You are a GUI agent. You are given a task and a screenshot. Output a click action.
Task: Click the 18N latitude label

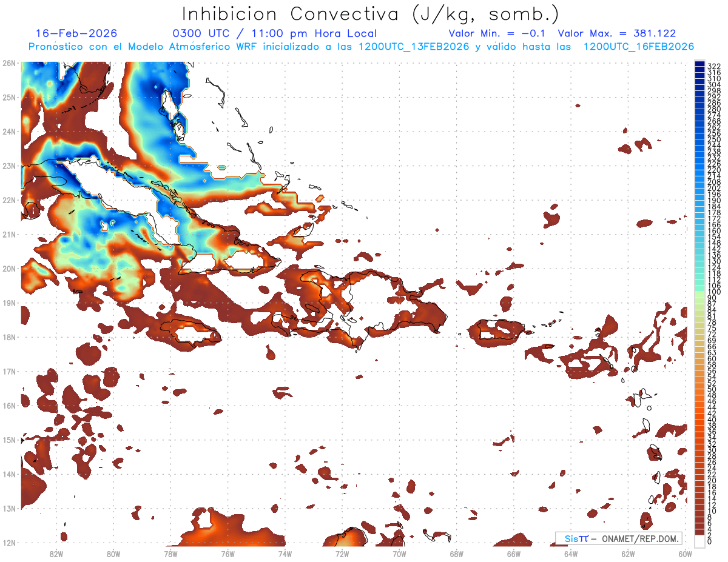[x=8, y=337]
